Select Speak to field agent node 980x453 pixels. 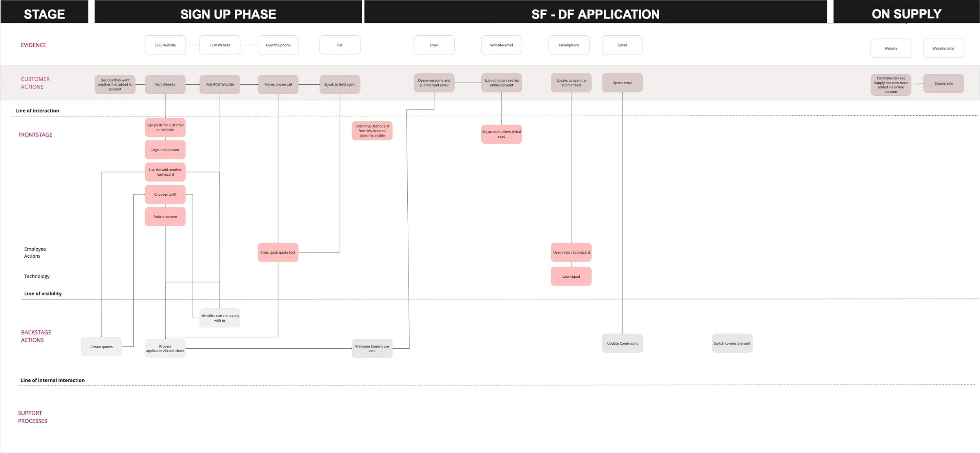(x=339, y=84)
